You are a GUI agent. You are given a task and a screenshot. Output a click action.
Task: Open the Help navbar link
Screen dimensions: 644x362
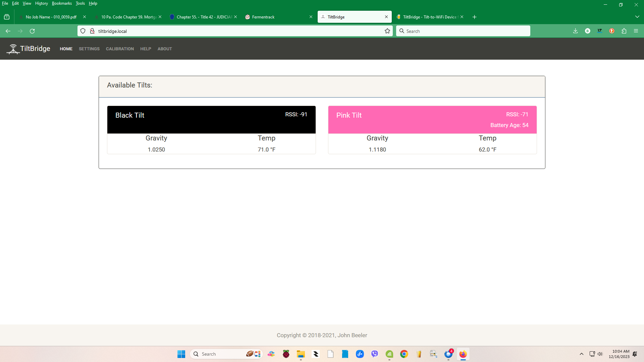click(146, 49)
